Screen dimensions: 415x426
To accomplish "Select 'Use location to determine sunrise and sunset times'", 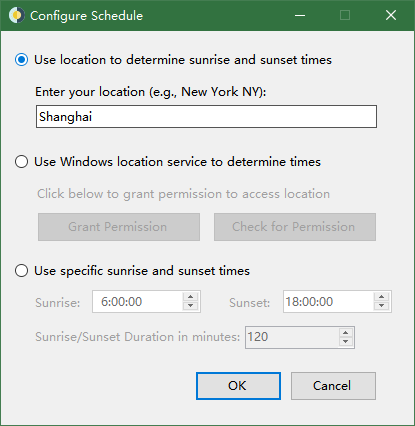I will [173, 60].
